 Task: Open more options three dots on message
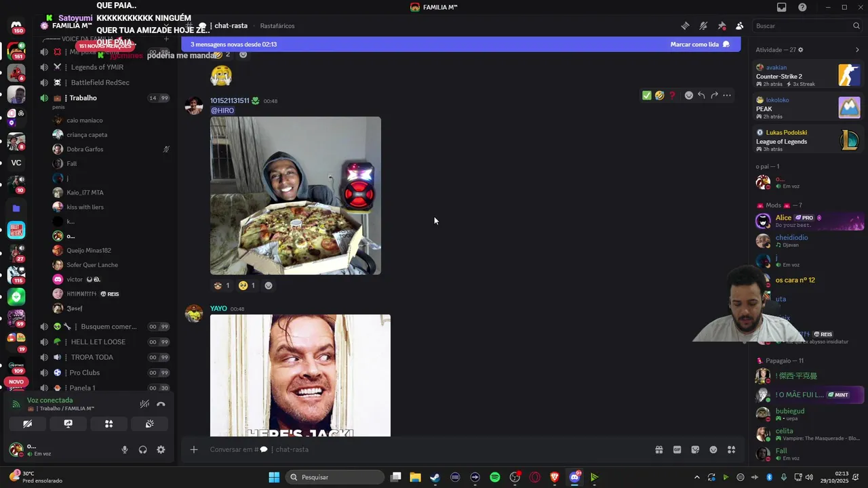click(x=727, y=96)
